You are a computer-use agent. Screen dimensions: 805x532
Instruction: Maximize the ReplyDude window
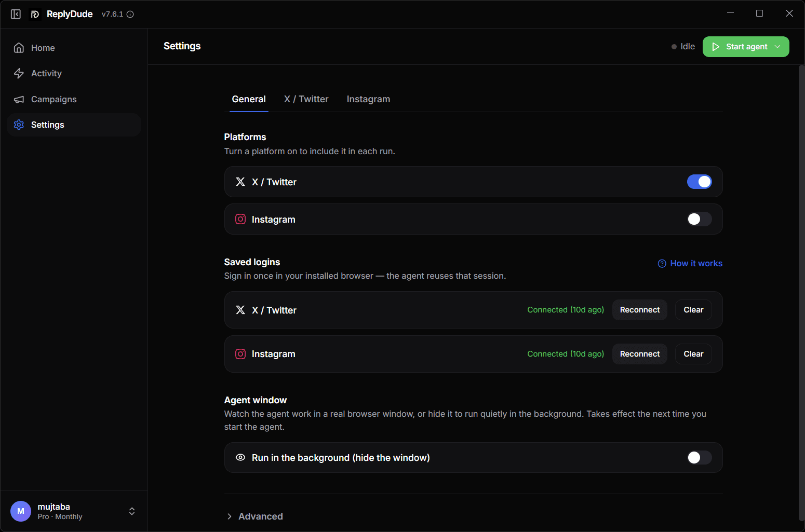pyautogui.click(x=759, y=13)
